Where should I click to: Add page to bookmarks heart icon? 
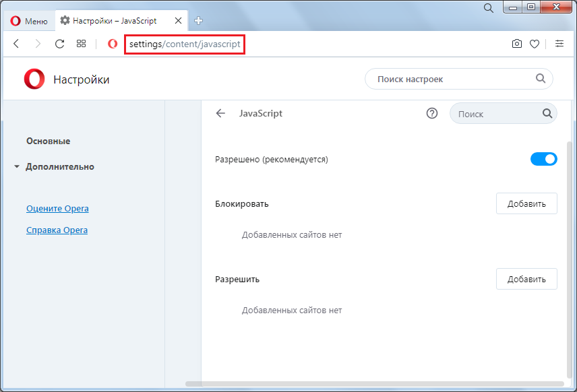[x=535, y=44]
